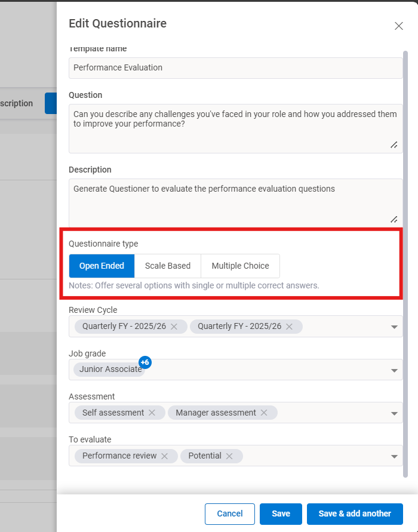Enable Multiple Choice questionnaire type
Screen dimensions: 418x532
(240, 266)
